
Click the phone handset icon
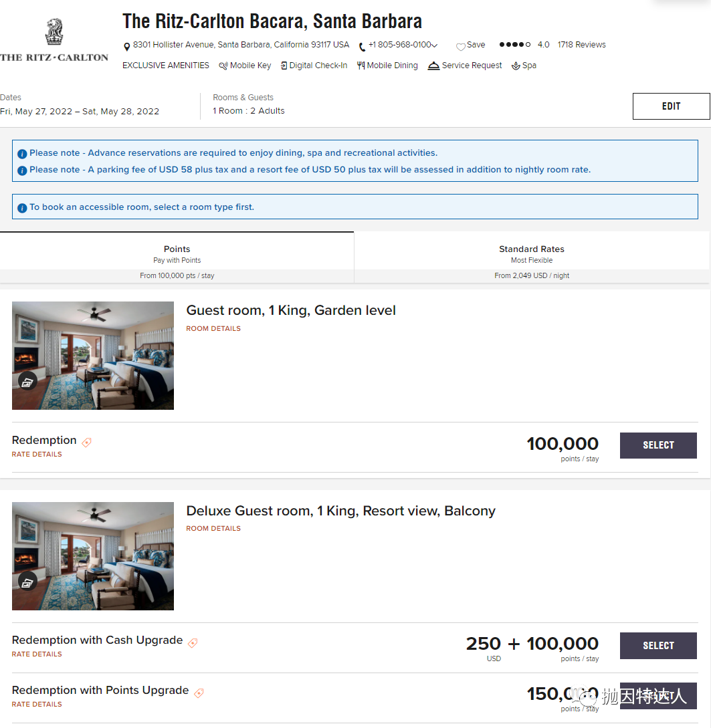(x=362, y=46)
